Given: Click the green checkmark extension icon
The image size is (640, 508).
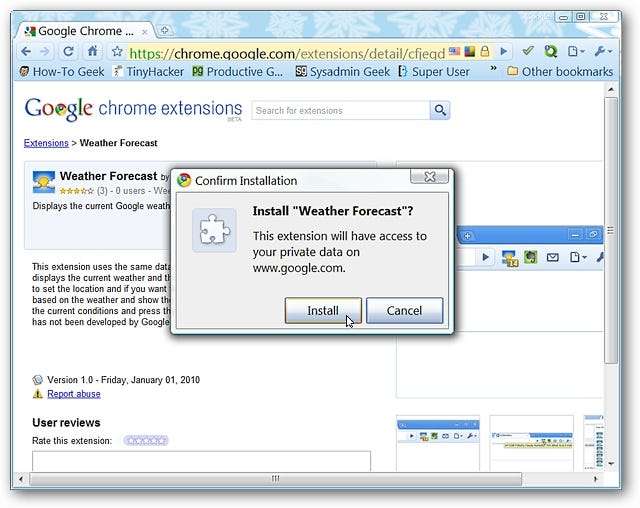Looking at the screenshot, I should tap(528, 51).
